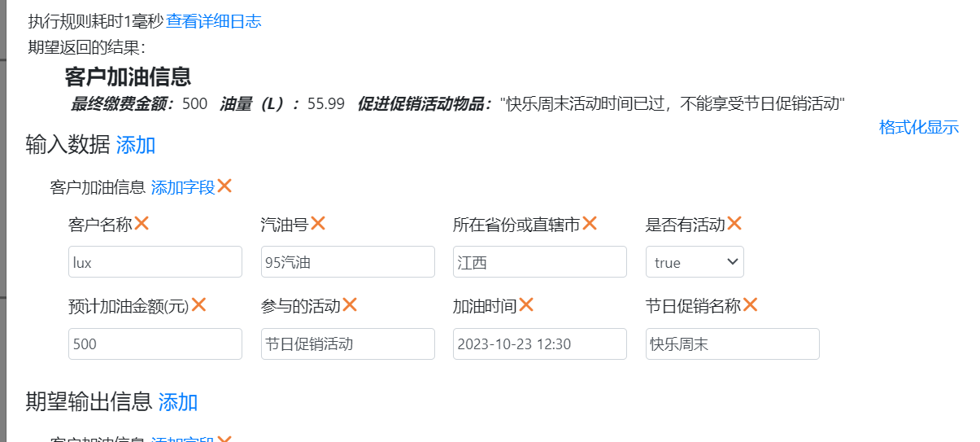Delete the 客户加油信息 input group with its X icon
Image resolution: width=980 pixels, height=442 pixels.
(x=224, y=186)
